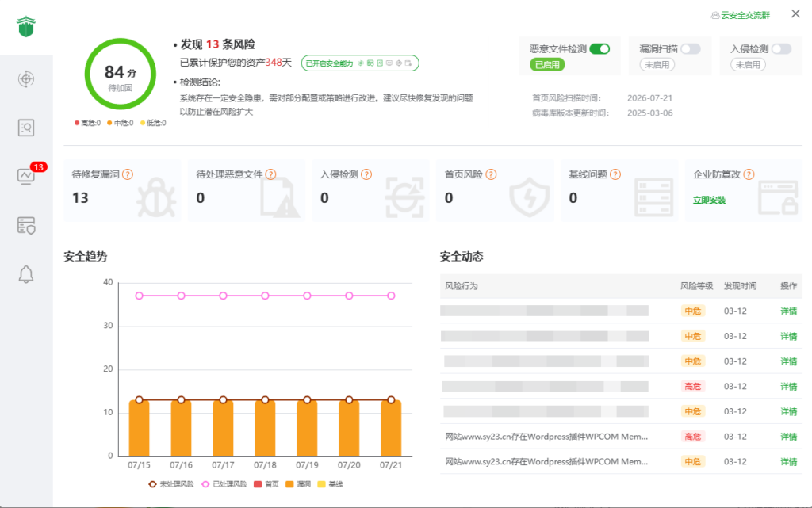This screenshot has width=812, height=508.
Task: Click 已处理风险 point at 07/18
Action: pyautogui.click(x=265, y=296)
